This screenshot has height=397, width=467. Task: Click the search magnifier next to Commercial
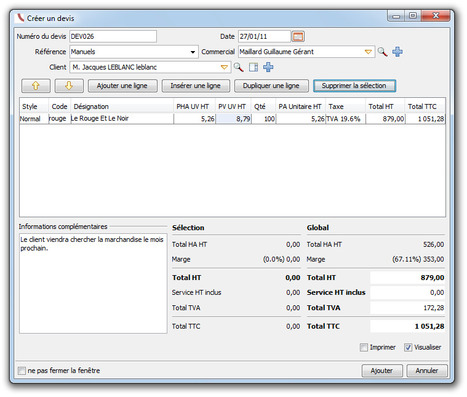click(x=382, y=52)
